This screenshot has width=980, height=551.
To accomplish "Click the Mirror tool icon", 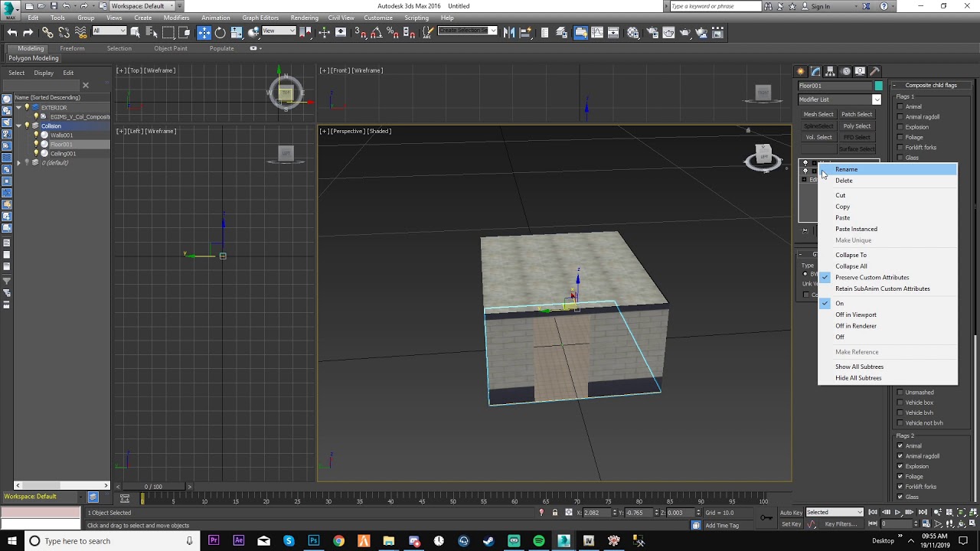I will click(x=509, y=32).
